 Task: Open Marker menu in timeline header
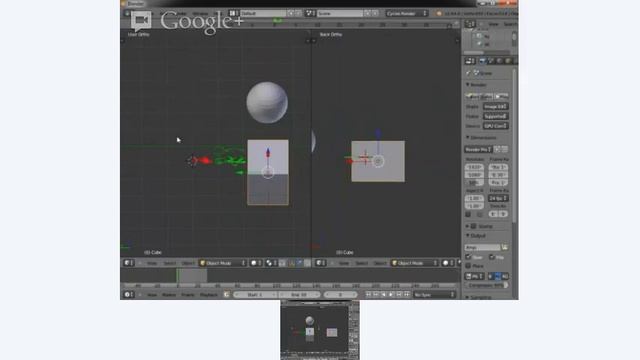click(x=169, y=294)
